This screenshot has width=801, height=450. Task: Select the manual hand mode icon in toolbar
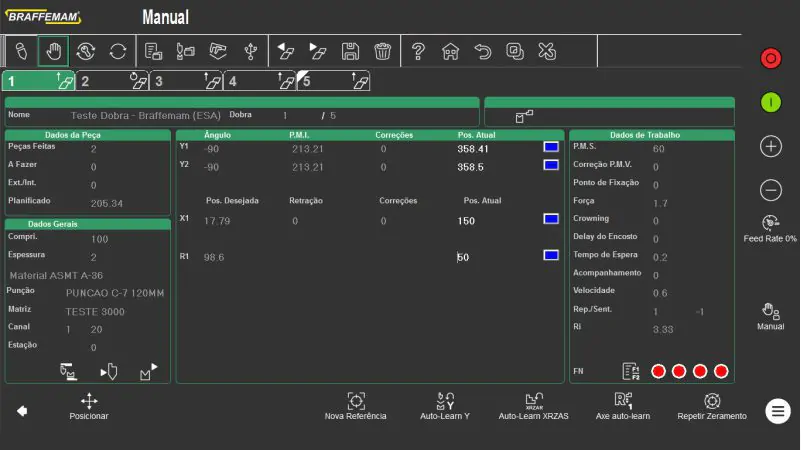point(54,51)
